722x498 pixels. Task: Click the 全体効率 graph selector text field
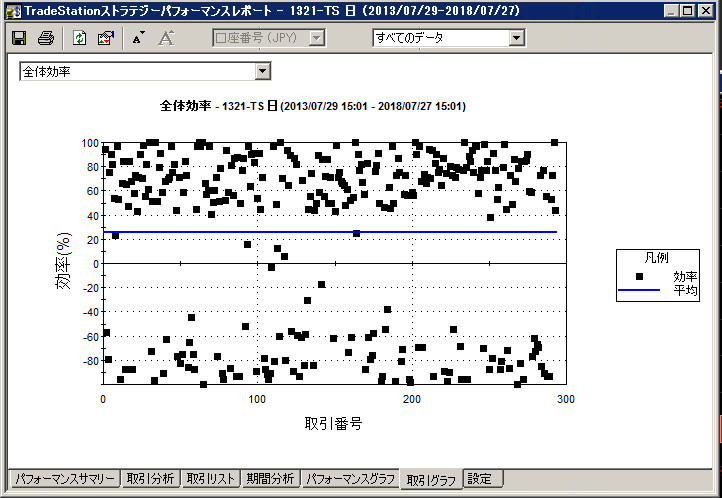coord(138,71)
